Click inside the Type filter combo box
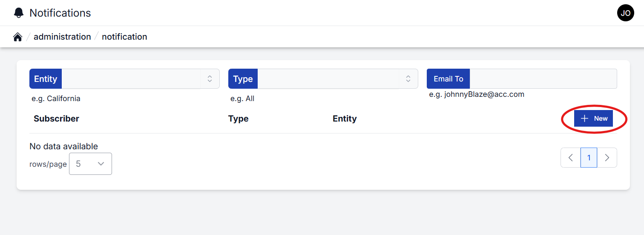The width and height of the screenshot is (644, 235). pyautogui.click(x=328, y=79)
